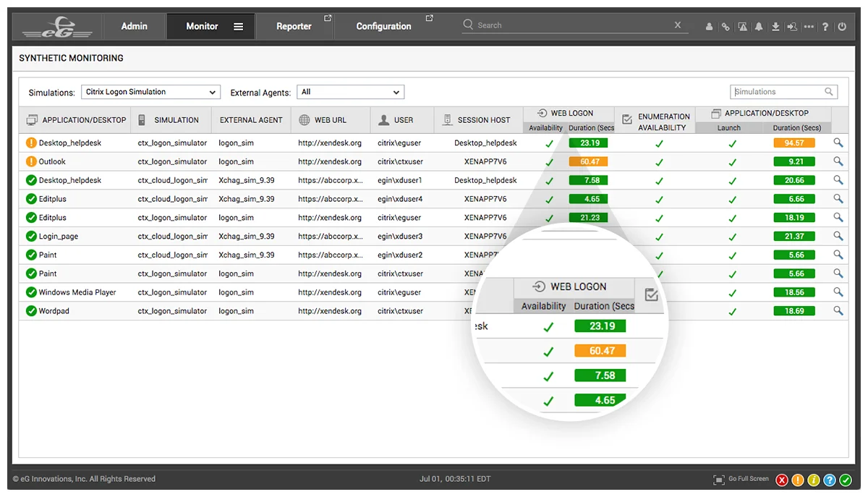868x497 pixels.
Task: Open the External Agents dropdown
Action: pyautogui.click(x=351, y=92)
